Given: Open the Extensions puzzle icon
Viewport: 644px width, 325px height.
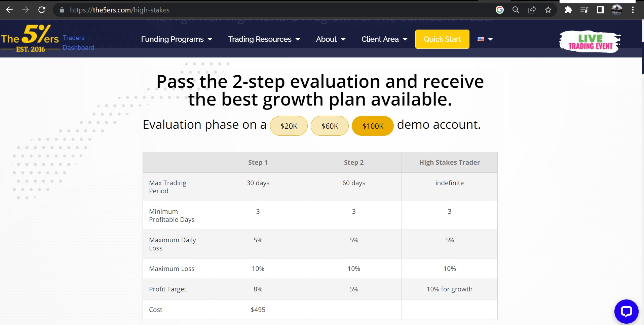Looking at the screenshot, I should pos(568,10).
